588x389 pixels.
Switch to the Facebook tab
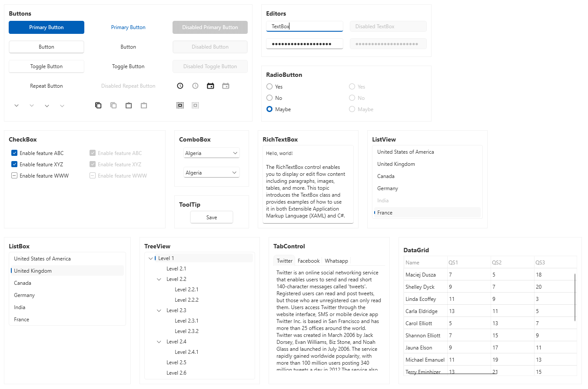point(309,261)
